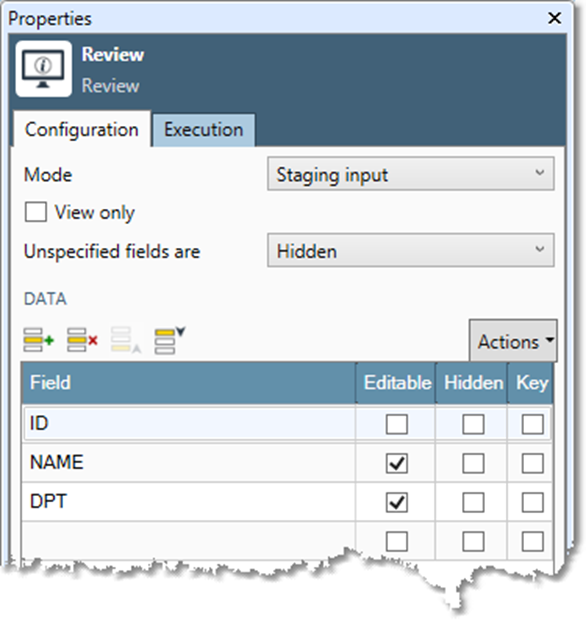Toggle the View only checkbox

36,212
